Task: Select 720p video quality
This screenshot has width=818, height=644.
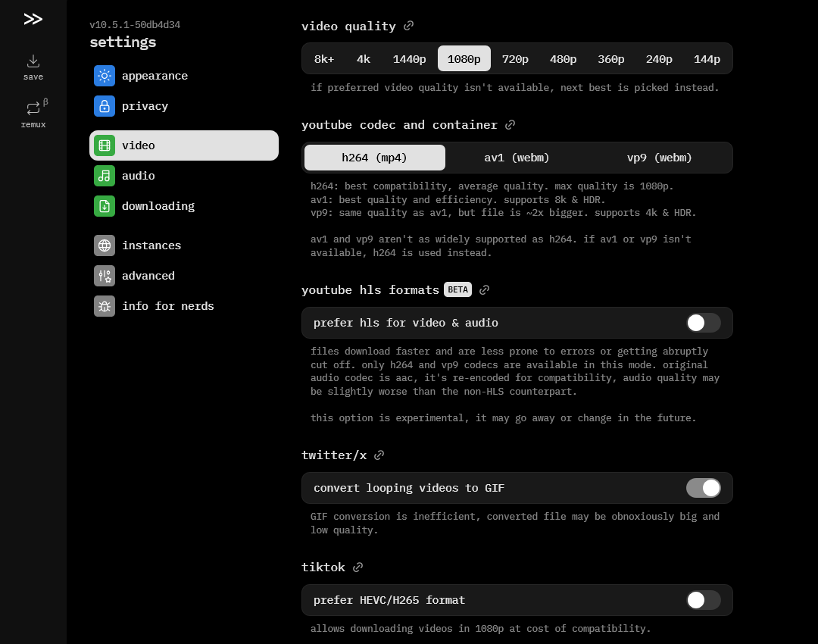Action: 516,59
